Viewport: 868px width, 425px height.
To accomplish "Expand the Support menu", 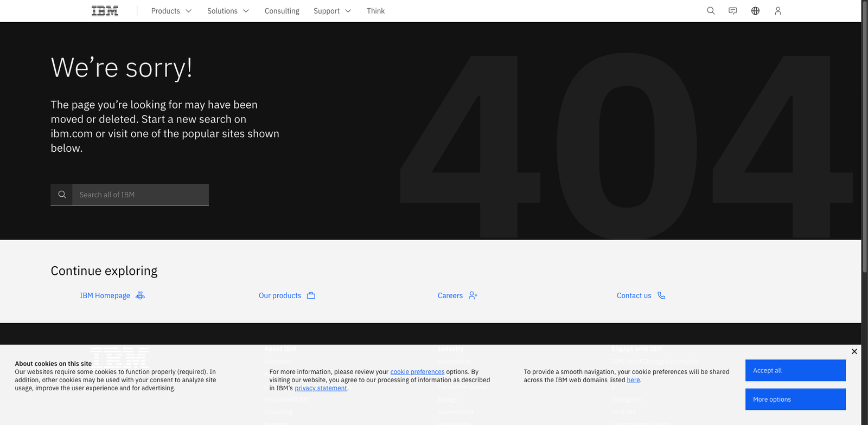I will [332, 11].
